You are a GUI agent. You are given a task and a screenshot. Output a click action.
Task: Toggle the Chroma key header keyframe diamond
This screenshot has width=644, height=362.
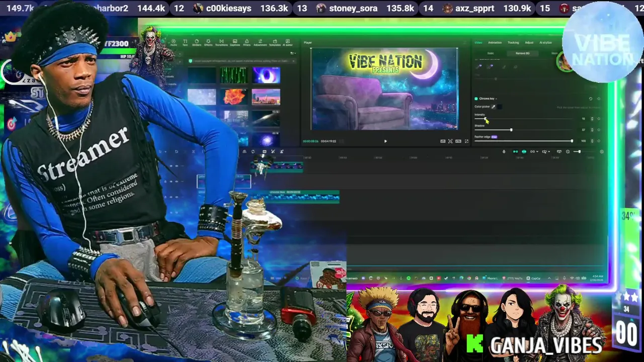pos(599,99)
